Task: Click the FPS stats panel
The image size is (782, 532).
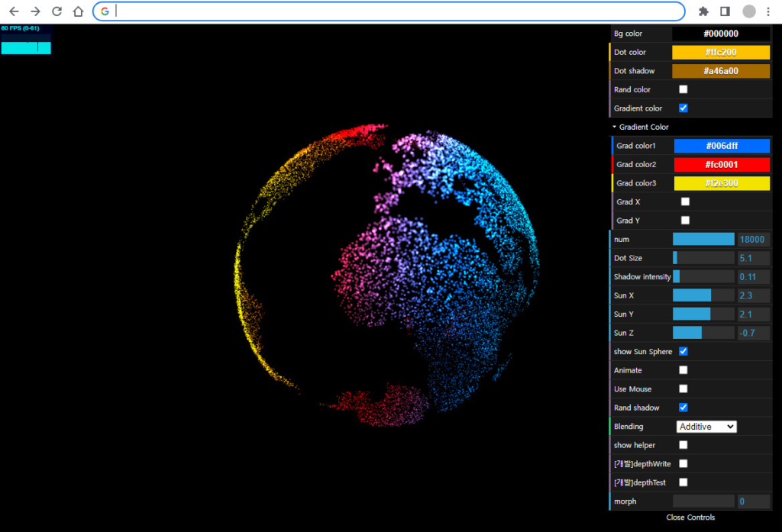Action: coord(26,39)
